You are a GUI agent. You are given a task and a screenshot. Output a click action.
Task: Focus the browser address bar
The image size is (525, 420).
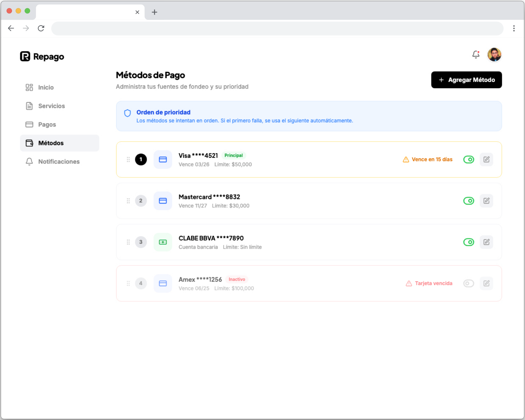coord(277,28)
